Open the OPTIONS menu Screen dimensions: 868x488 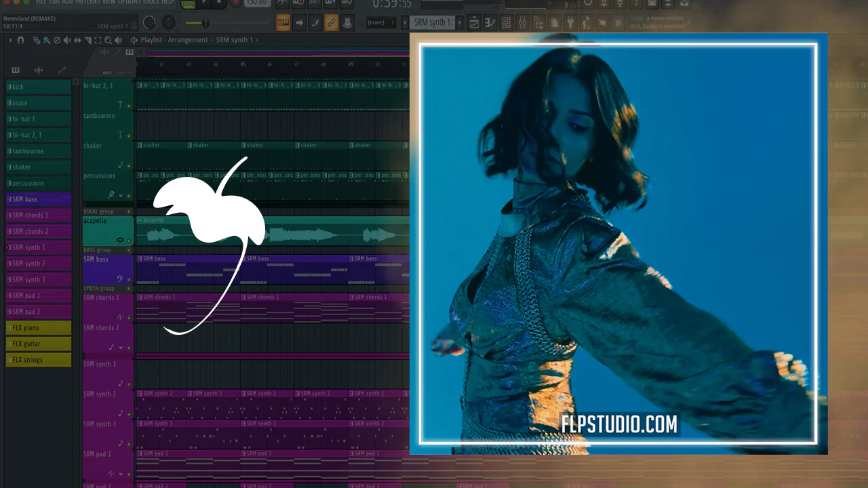click(x=130, y=2)
